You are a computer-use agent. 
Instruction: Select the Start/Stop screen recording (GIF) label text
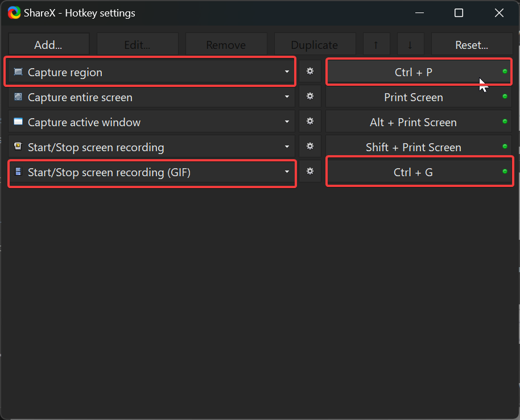click(x=109, y=173)
